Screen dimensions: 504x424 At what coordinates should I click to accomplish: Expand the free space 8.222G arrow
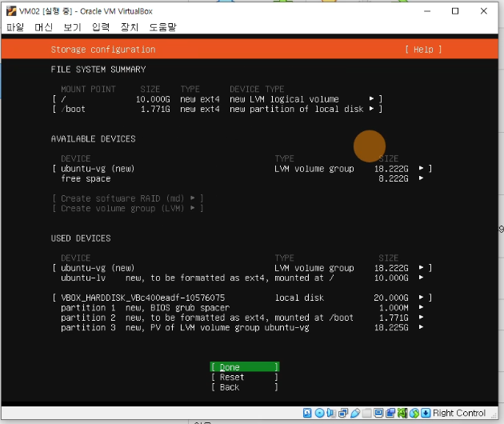tap(421, 178)
